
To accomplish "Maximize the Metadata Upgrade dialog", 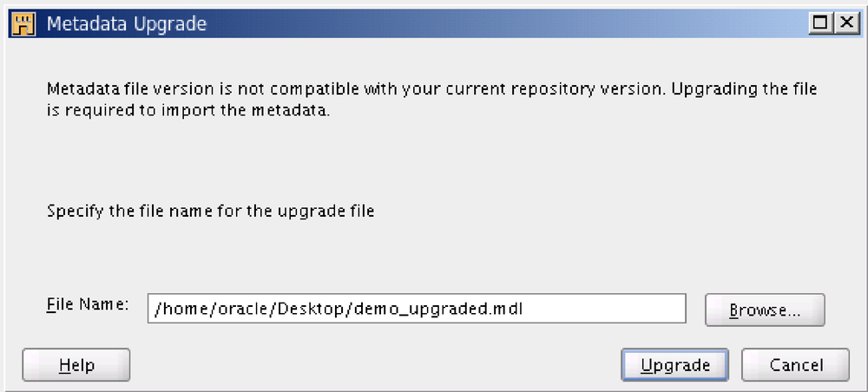I will point(821,23).
